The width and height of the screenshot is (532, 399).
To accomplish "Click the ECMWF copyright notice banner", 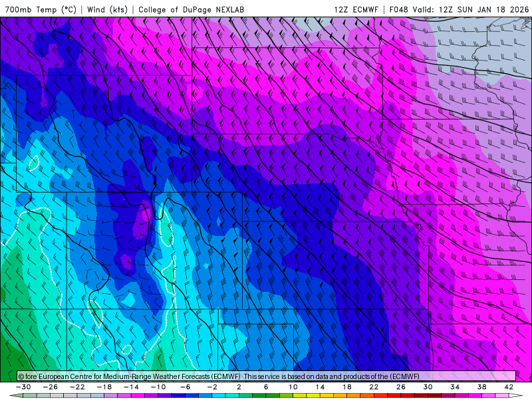I will 267,376.
